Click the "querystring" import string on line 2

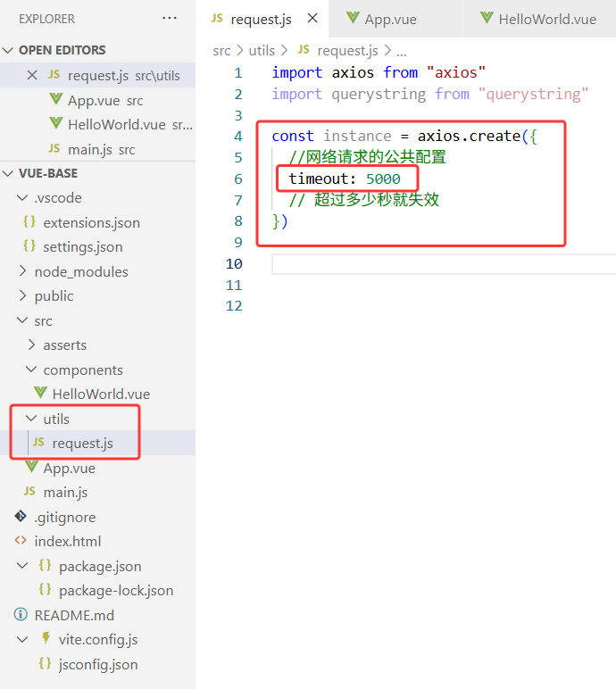tap(533, 94)
